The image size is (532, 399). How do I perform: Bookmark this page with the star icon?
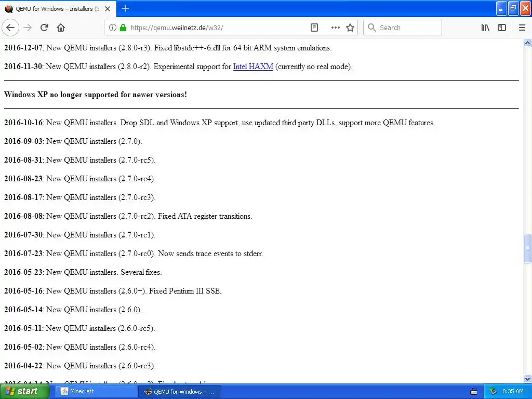pyautogui.click(x=350, y=28)
